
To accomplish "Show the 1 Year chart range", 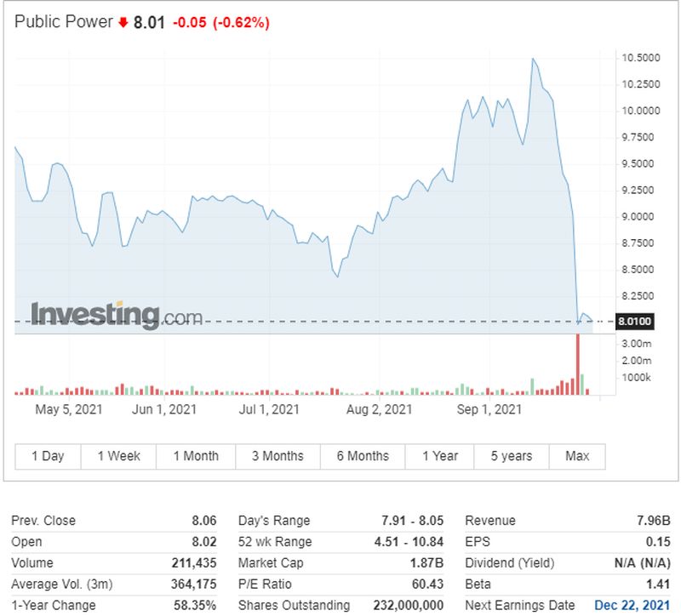I will click(440, 456).
